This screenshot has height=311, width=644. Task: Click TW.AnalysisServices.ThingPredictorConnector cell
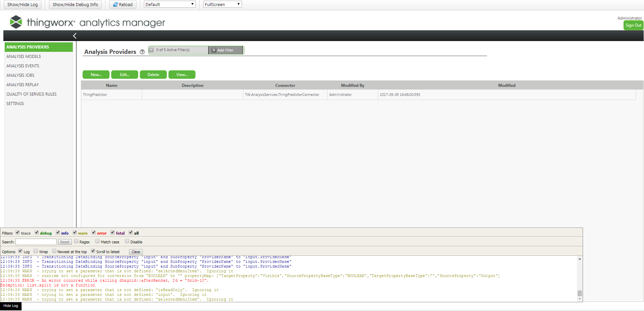[285, 95]
